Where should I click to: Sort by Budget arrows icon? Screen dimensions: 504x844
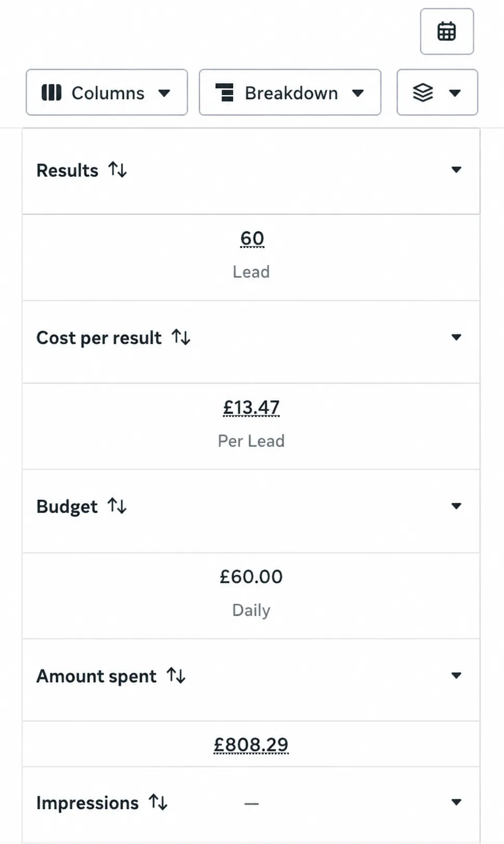117,505
